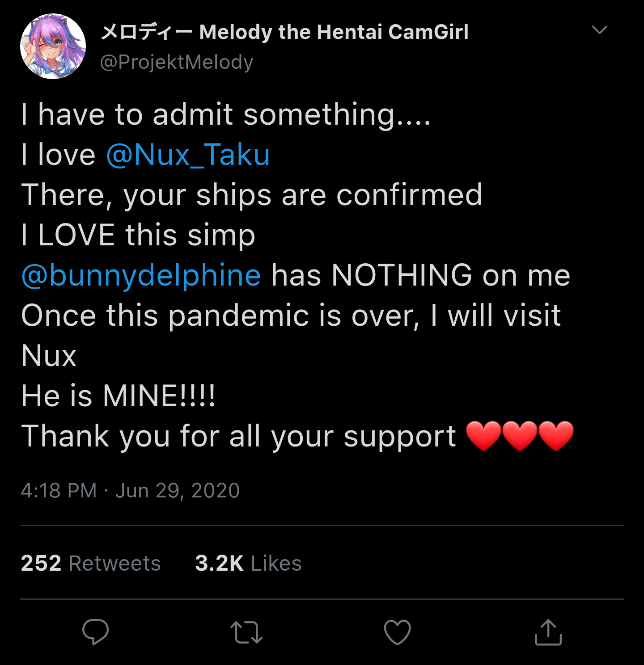Image resolution: width=644 pixels, height=665 pixels.
Task: Click Projekt Melody's profile avatar
Action: (53, 47)
